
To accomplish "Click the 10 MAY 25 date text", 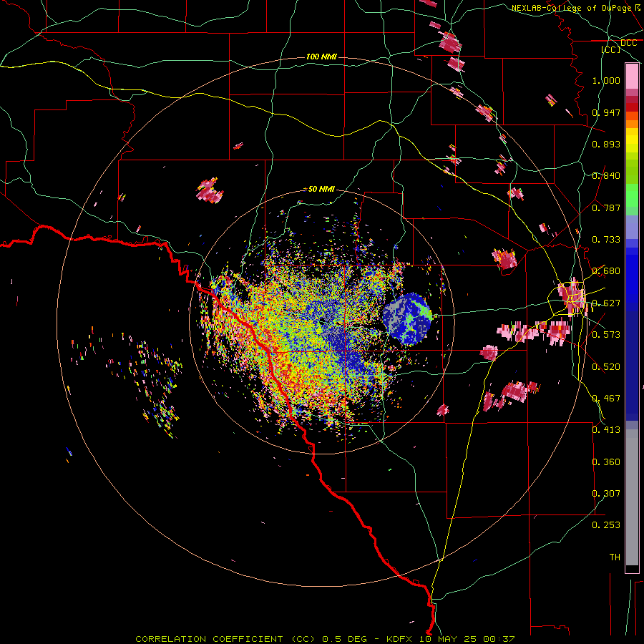I will point(449,639).
